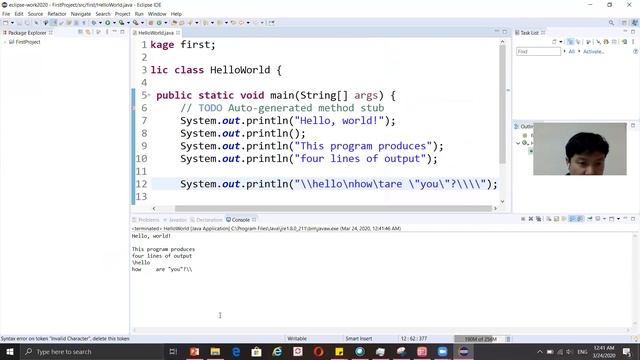Click the Open Type toolbar icon

click(174, 23)
